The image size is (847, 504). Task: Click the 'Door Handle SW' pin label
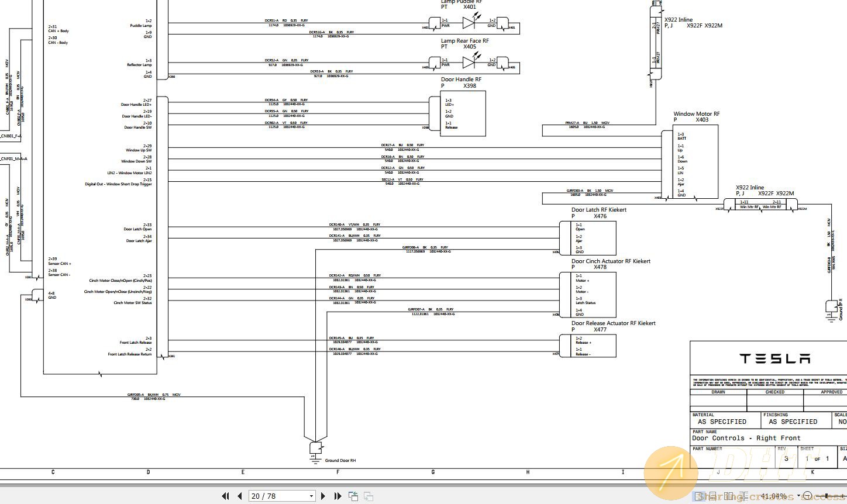click(x=138, y=127)
